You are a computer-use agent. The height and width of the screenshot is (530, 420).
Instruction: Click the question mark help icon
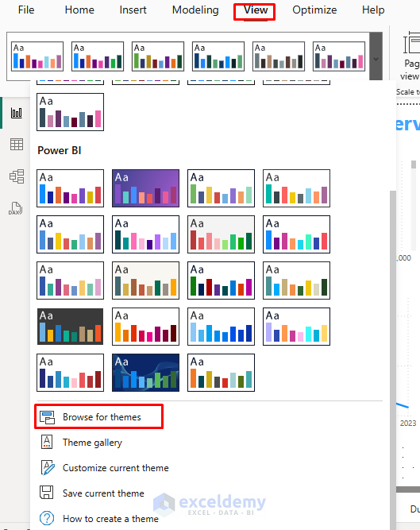pos(47,518)
